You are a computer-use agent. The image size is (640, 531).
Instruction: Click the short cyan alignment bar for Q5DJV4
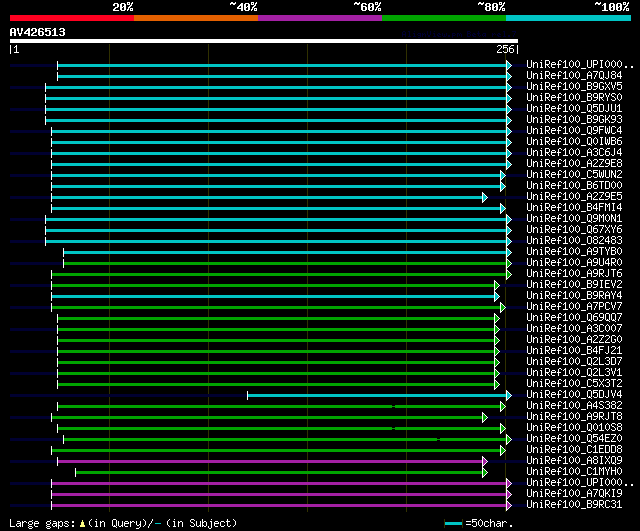point(378,395)
